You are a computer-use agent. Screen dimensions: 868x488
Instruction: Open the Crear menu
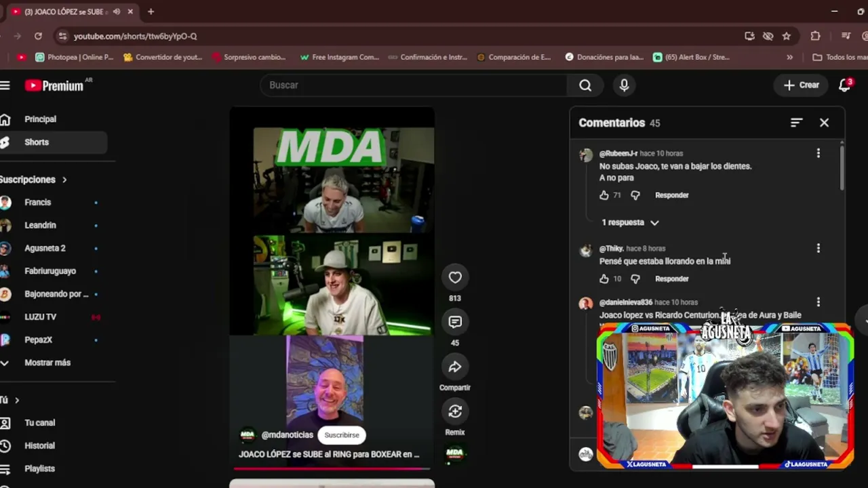click(x=802, y=85)
